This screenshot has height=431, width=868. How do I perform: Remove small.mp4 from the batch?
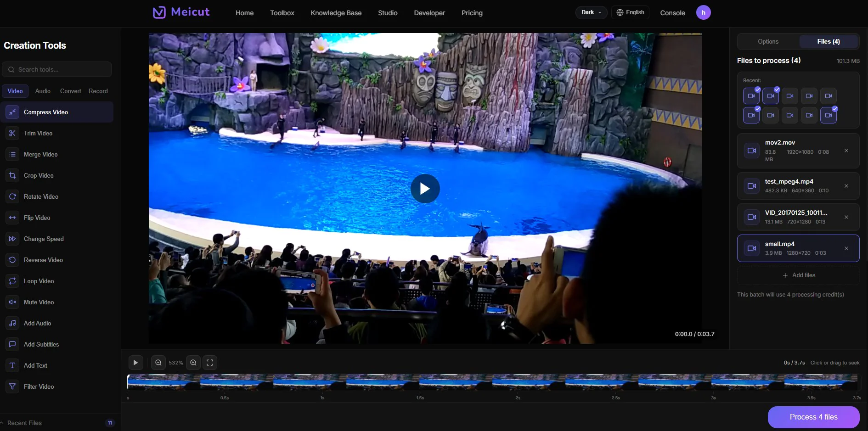(846, 248)
